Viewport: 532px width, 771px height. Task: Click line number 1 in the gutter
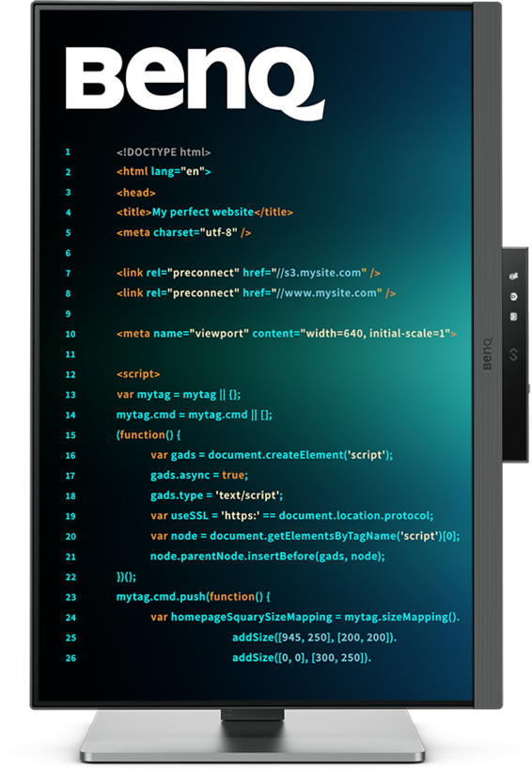(68, 152)
